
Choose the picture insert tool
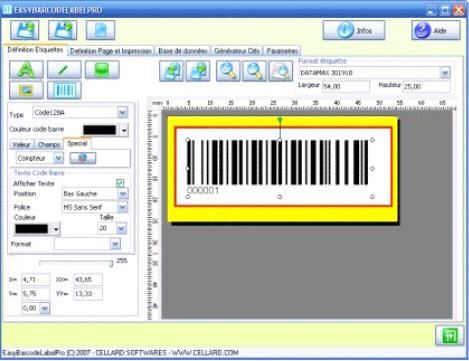pos(26,90)
